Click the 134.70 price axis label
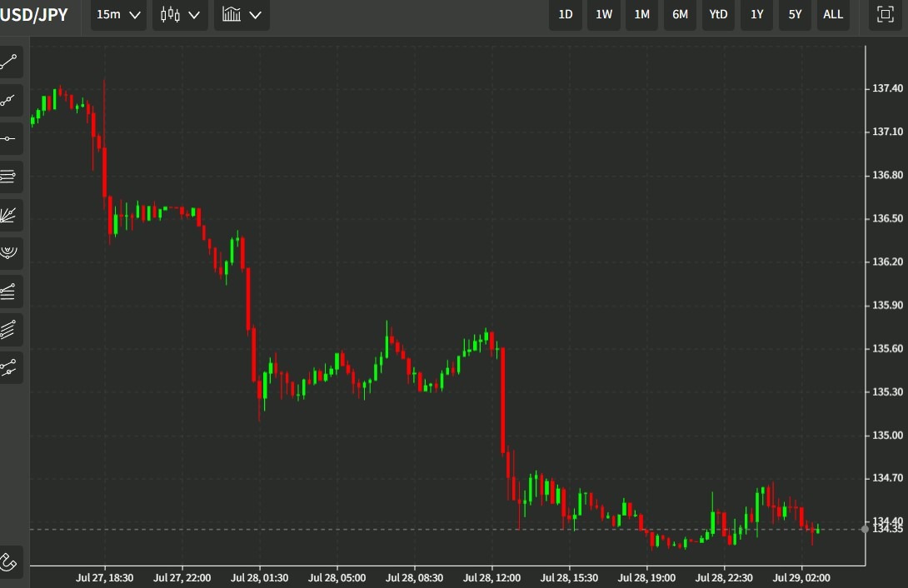 pos(888,478)
